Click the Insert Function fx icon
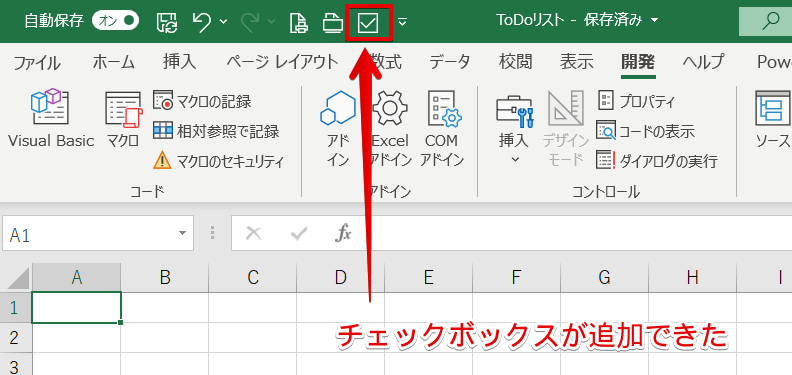 click(343, 233)
